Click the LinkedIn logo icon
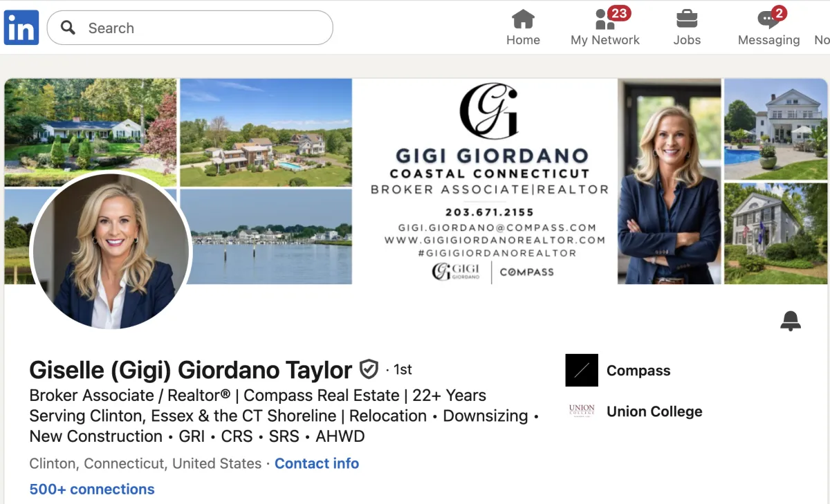 (x=21, y=28)
